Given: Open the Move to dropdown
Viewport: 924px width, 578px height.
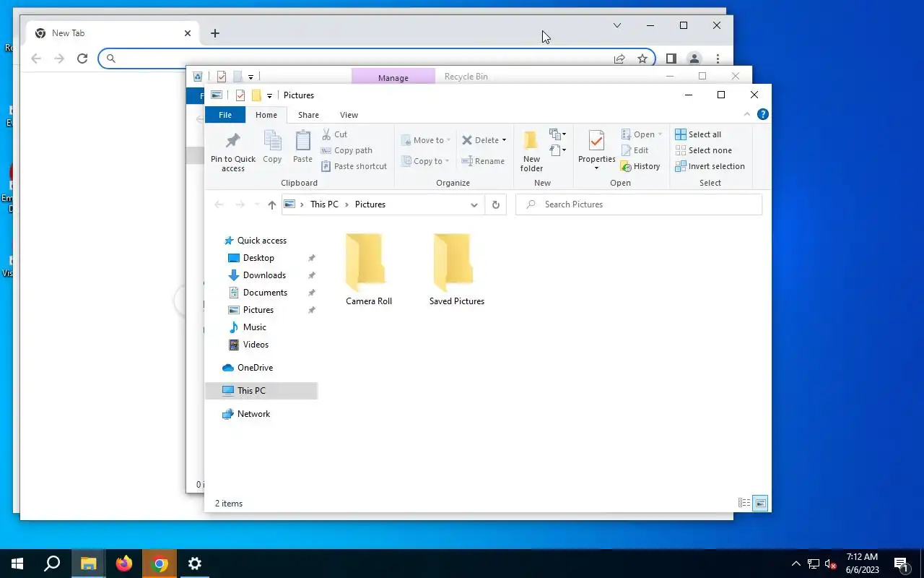Looking at the screenshot, I should point(427,140).
